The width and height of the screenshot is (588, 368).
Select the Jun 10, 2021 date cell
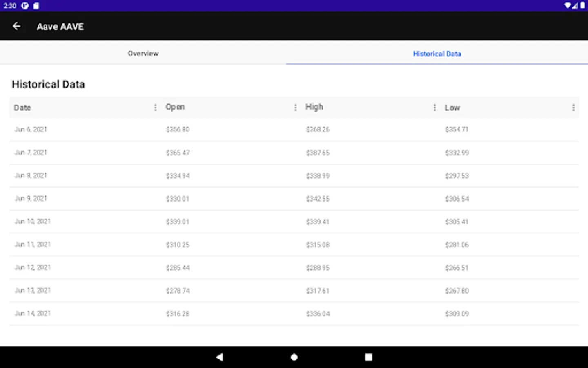pyautogui.click(x=33, y=222)
